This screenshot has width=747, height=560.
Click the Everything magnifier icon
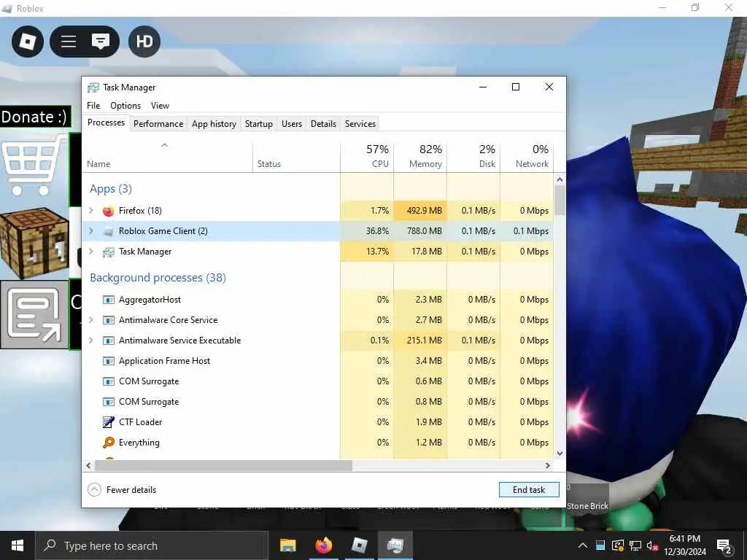pyautogui.click(x=108, y=443)
